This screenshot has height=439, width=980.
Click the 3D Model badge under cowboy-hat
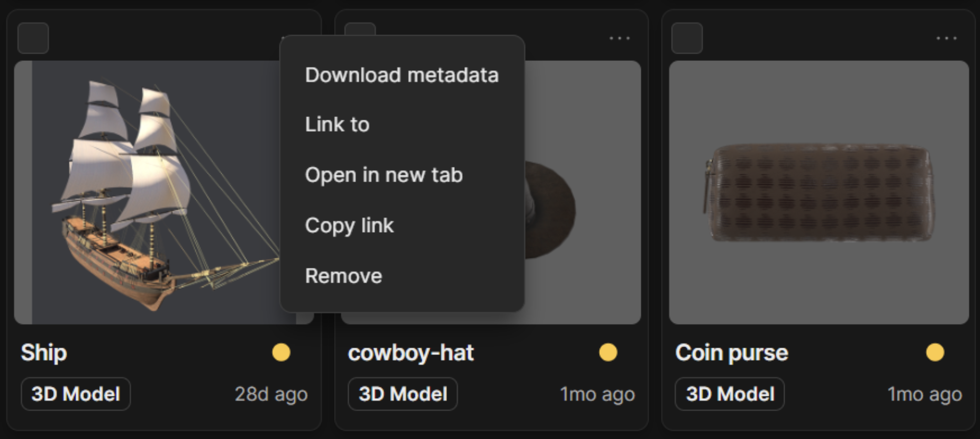click(x=402, y=394)
